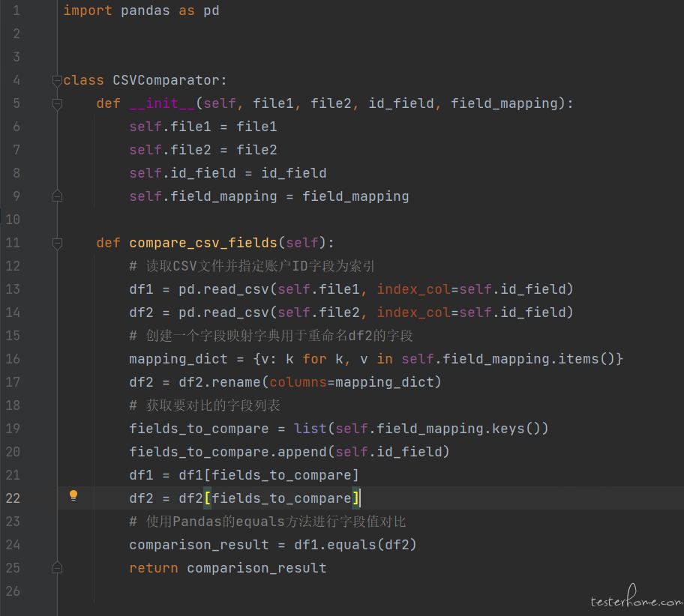Screen dimensions: 684x616
Task: Click the mapping_dict comprehension line
Action: point(376,359)
